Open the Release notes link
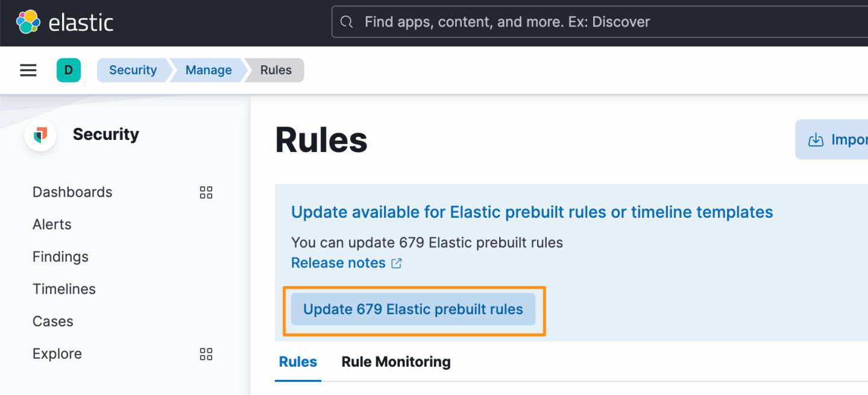The height and width of the screenshot is (395, 868). [x=338, y=263]
